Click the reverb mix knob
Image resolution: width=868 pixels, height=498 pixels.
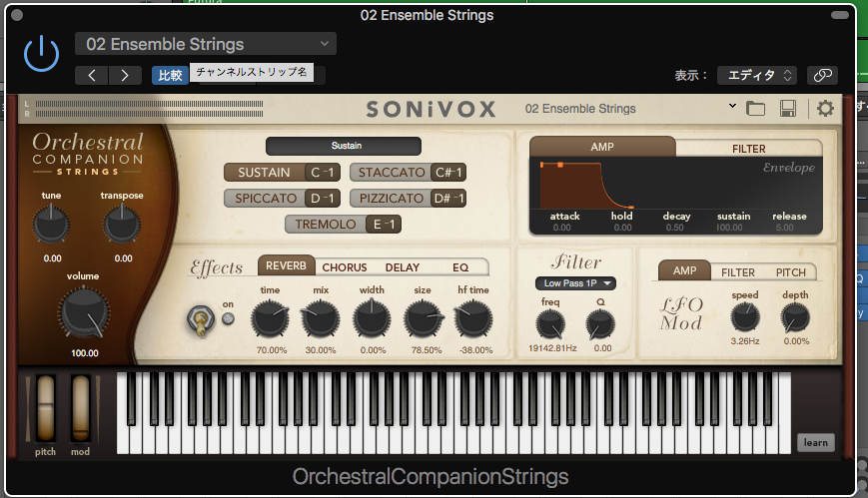[x=320, y=319]
